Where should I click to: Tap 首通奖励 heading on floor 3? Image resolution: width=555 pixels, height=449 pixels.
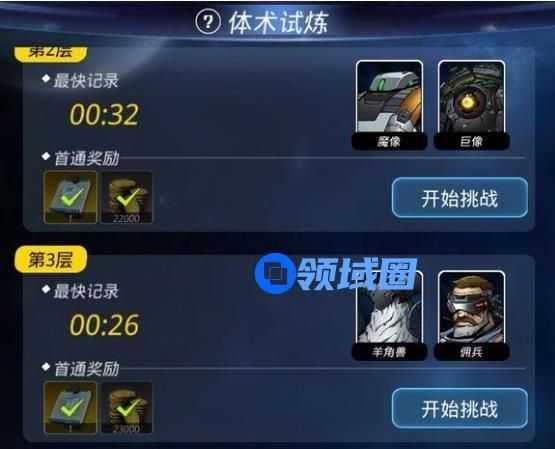coord(86,369)
